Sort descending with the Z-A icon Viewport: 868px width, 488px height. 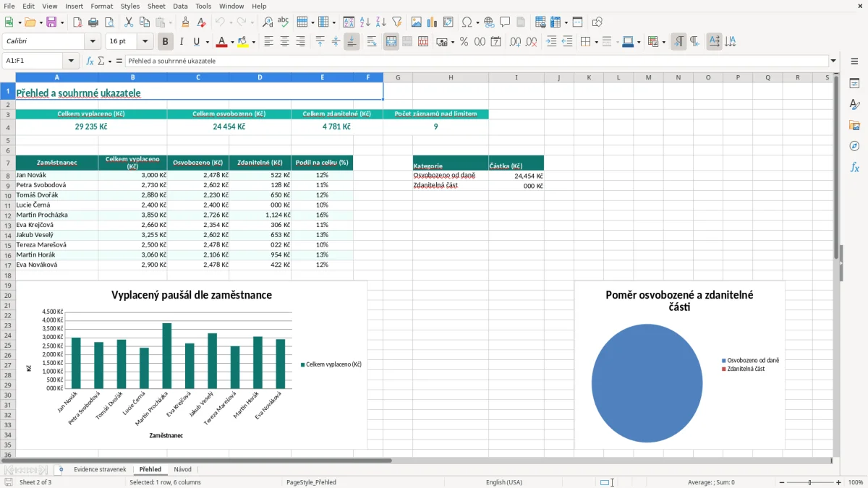[380, 22]
